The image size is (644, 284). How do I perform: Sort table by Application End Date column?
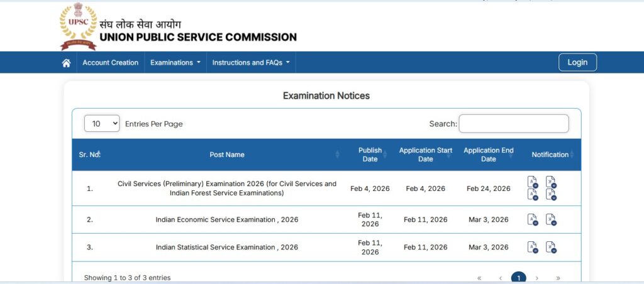pyautogui.click(x=489, y=155)
